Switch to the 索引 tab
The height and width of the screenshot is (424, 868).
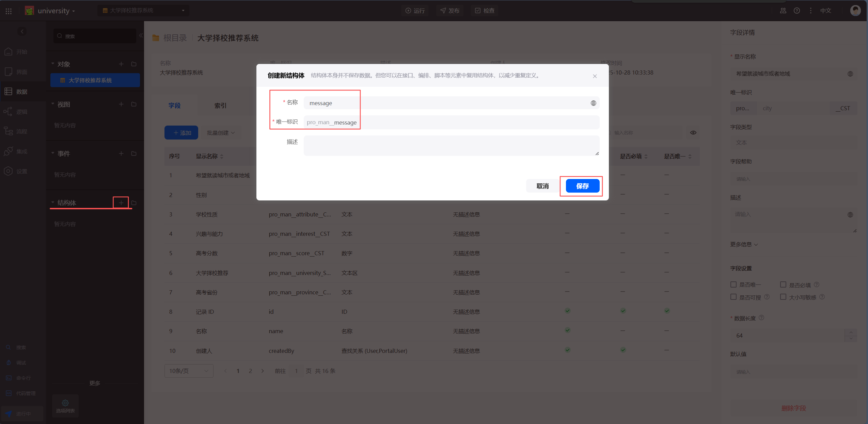220,105
